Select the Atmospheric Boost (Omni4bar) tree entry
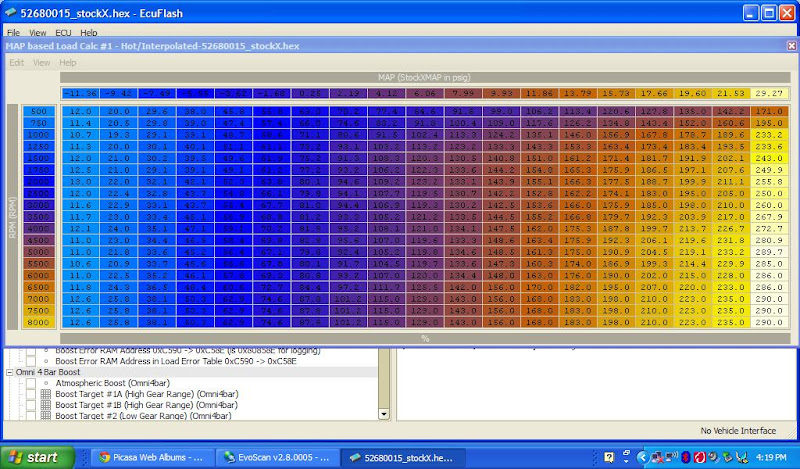 [x=112, y=383]
